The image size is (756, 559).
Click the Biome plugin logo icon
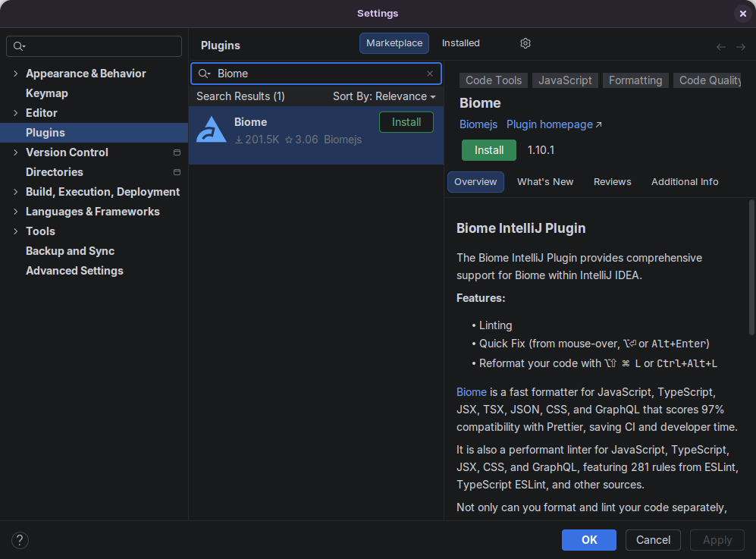pyautogui.click(x=212, y=130)
